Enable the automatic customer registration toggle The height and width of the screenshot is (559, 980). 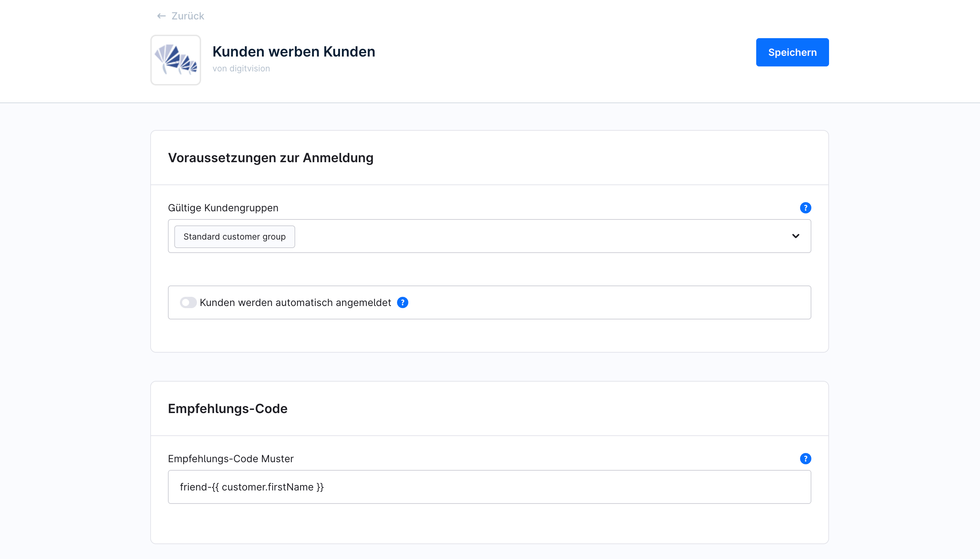tap(188, 302)
